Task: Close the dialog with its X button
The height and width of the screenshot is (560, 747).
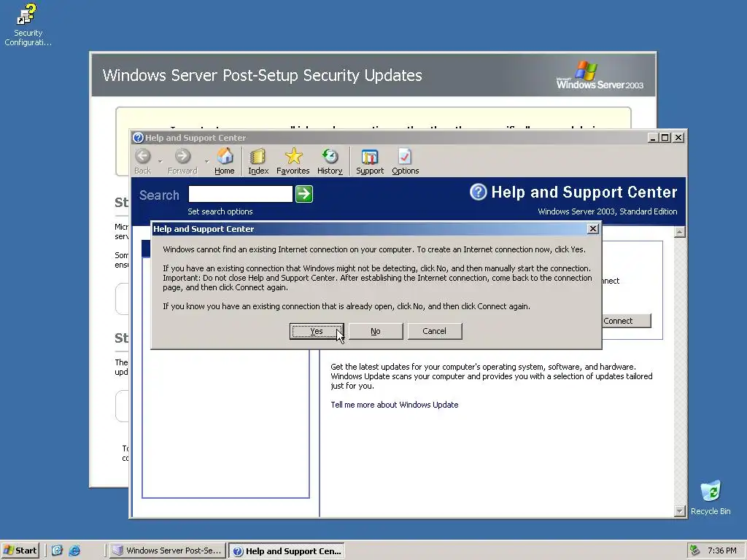Action: (592, 229)
